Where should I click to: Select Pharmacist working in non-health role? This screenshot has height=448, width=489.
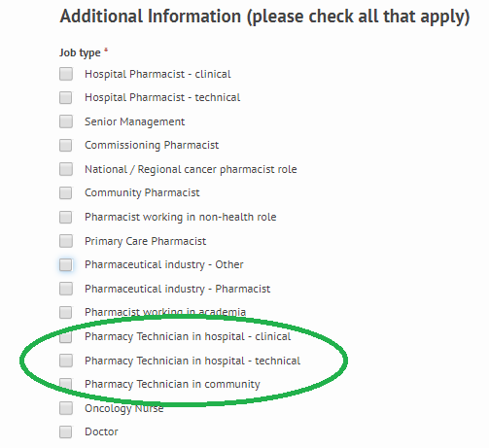pyautogui.click(x=66, y=217)
